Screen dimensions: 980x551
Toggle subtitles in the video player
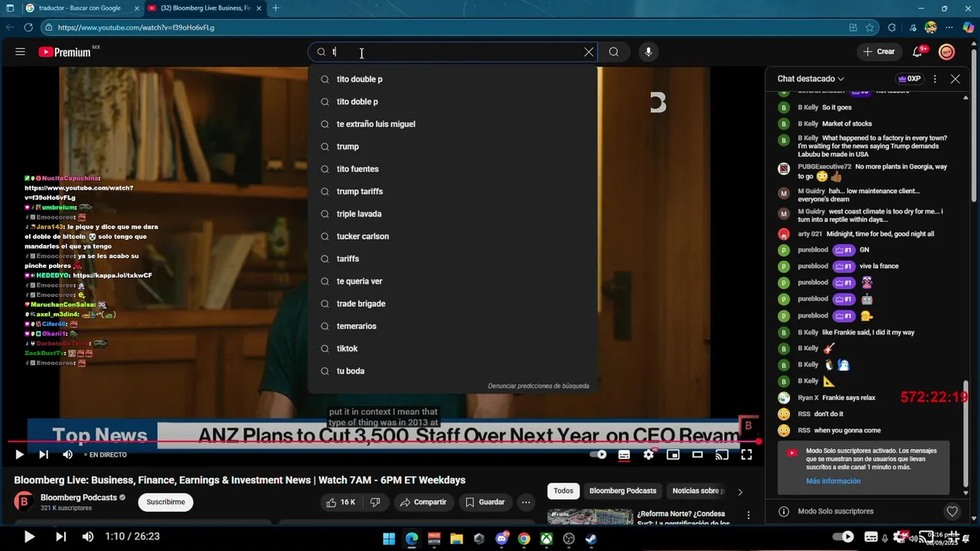tap(624, 455)
